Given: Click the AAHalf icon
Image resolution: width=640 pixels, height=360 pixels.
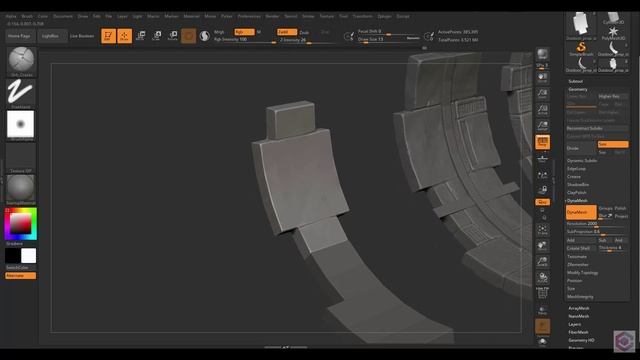Looking at the screenshot, I should [542, 126].
